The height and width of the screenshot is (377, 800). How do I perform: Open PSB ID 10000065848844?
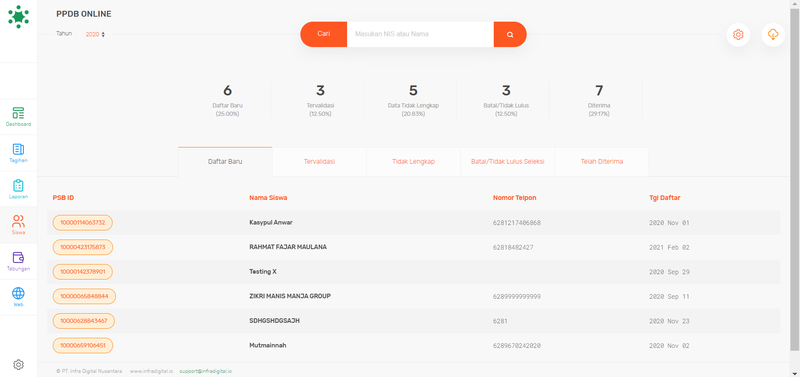pyautogui.click(x=84, y=296)
